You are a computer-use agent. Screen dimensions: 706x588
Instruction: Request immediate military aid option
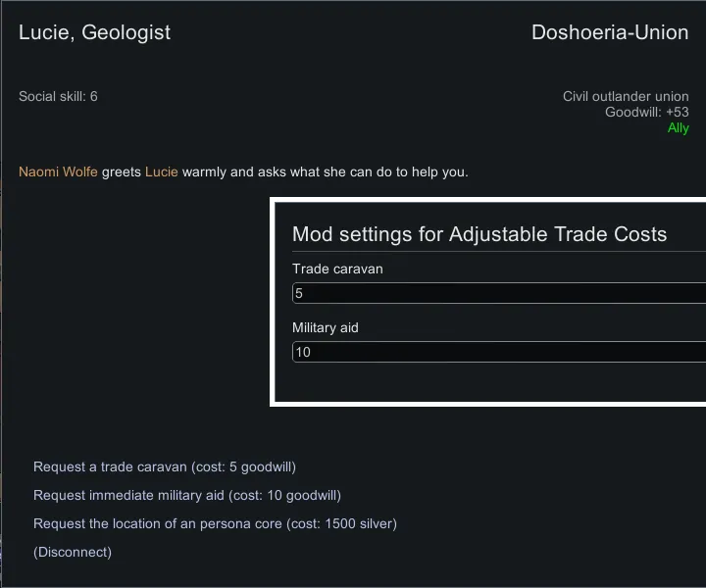[186, 495]
